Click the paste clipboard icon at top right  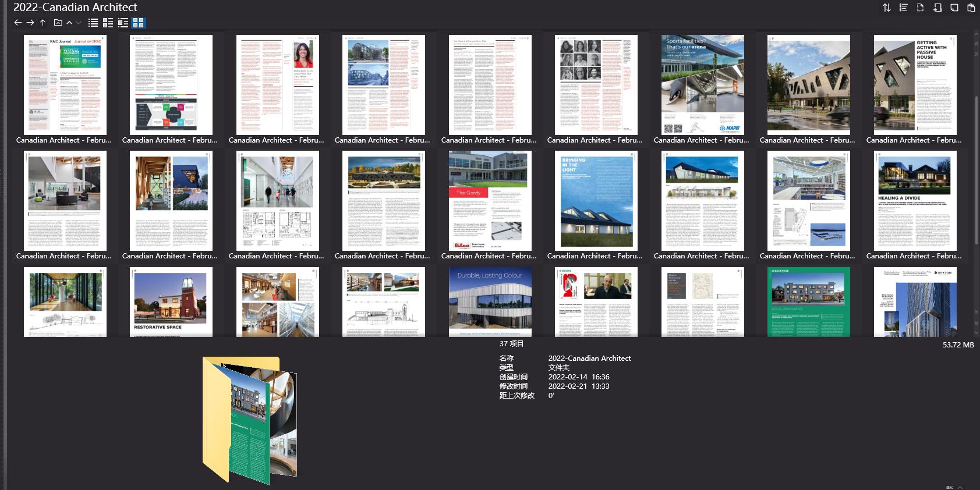971,8
